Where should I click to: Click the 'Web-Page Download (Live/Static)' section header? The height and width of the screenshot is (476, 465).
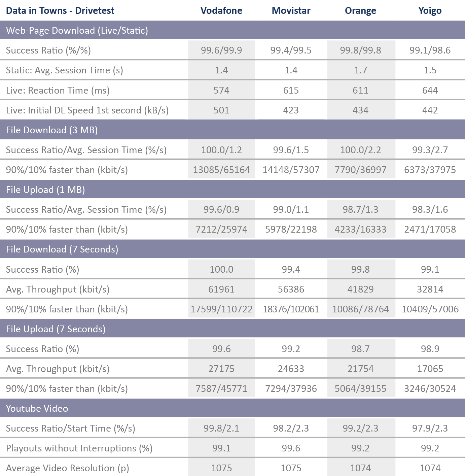click(232, 30)
